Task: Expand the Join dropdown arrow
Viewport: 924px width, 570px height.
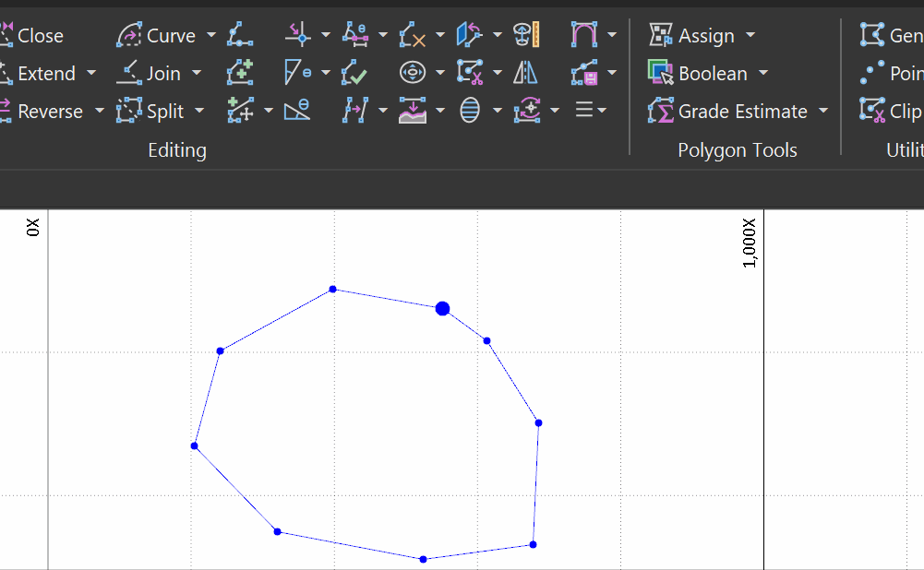Action: [197, 73]
